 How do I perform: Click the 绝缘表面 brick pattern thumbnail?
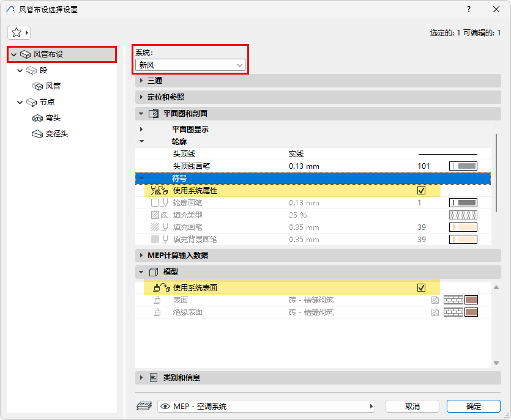(453, 312)
